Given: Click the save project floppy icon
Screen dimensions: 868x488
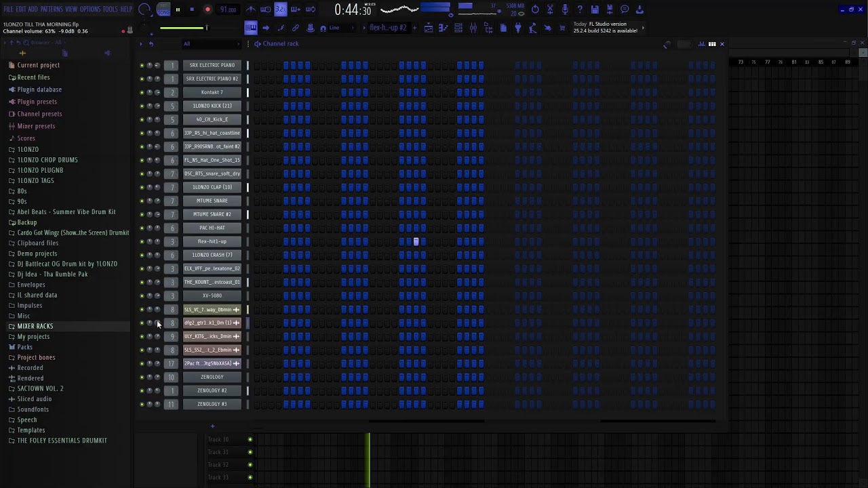Looking at the screenshot, I should coord(595,9).
